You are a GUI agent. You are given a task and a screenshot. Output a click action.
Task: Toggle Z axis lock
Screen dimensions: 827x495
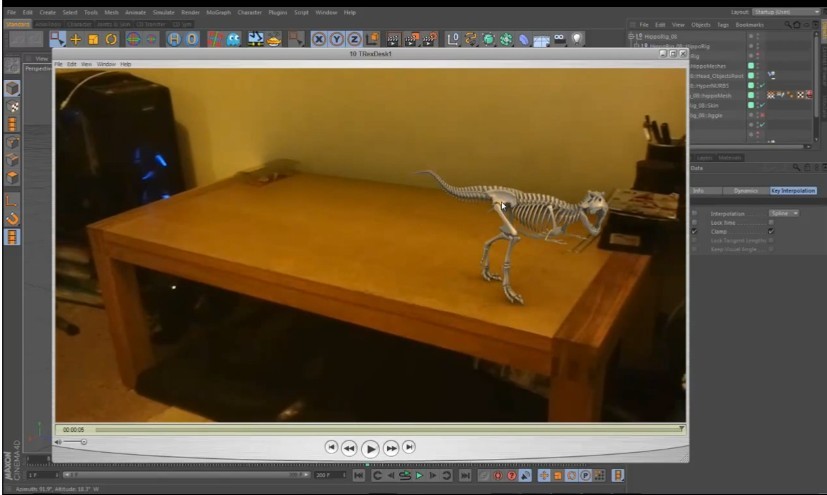(354, 39)
